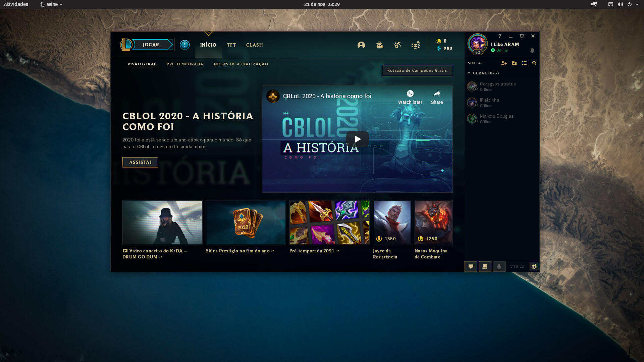Open the Jayce da Resistência skin card

pyautogui.click(x=392, y=223)
